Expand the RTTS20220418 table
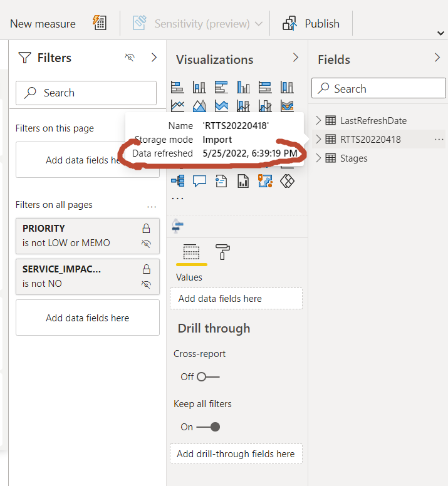 pyautogui.click(x=318, y=139)
